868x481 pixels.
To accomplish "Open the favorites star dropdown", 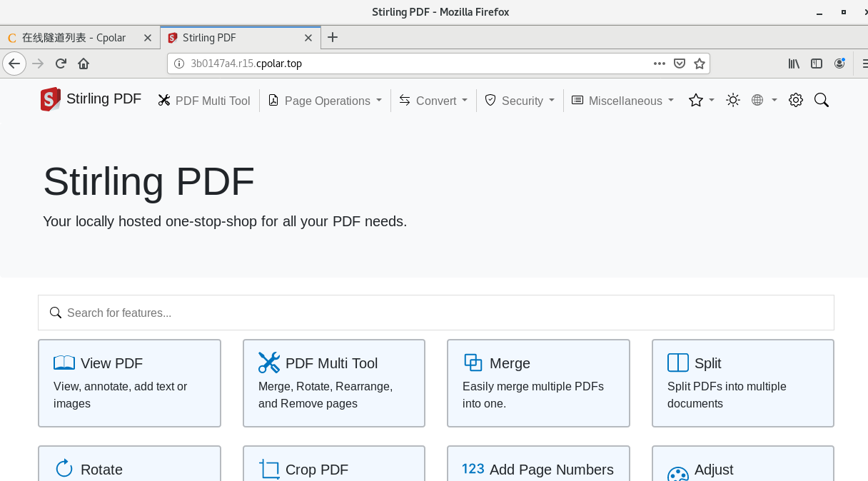I will [701, 101].
